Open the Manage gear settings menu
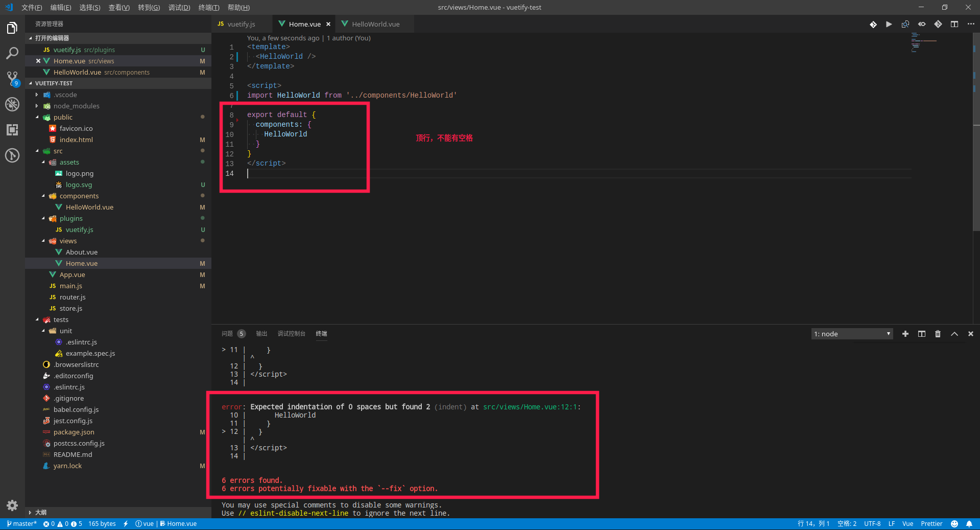The width and height of the screenshot is (980, 530). click(12, 505)
